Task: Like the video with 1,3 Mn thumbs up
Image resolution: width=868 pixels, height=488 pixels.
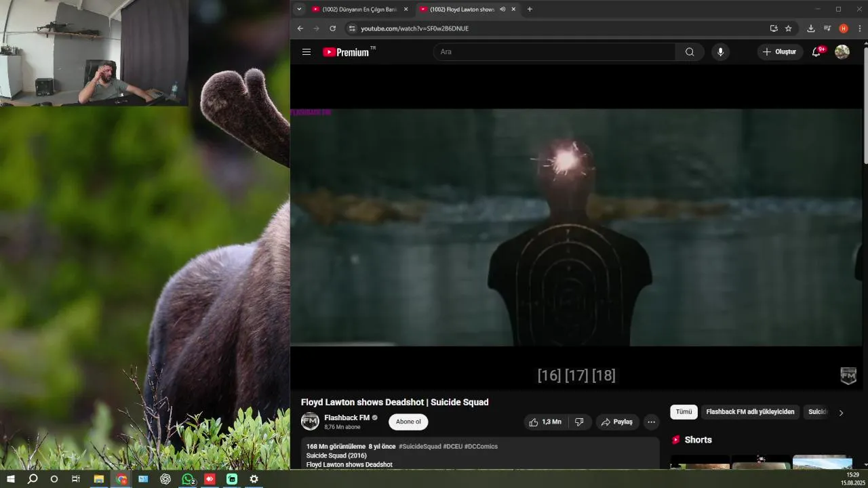Action: pos(545,422)
